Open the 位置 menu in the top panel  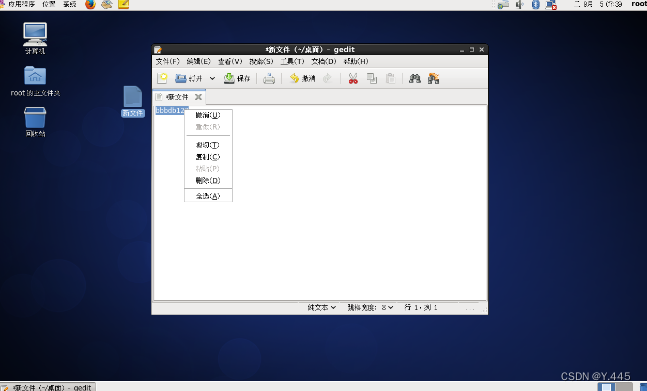tap(49, 4)
